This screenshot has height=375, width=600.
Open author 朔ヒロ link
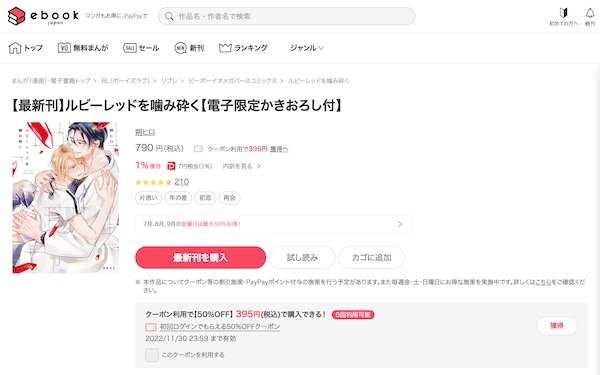(x=145, y=132)
